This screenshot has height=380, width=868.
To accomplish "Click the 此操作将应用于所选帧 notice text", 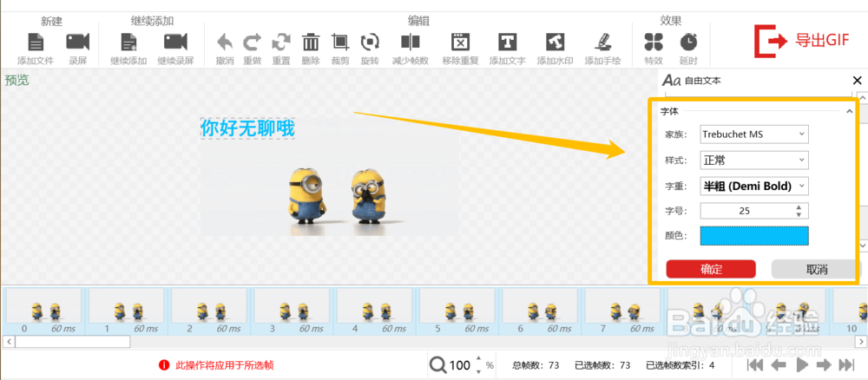I will 224,365.
